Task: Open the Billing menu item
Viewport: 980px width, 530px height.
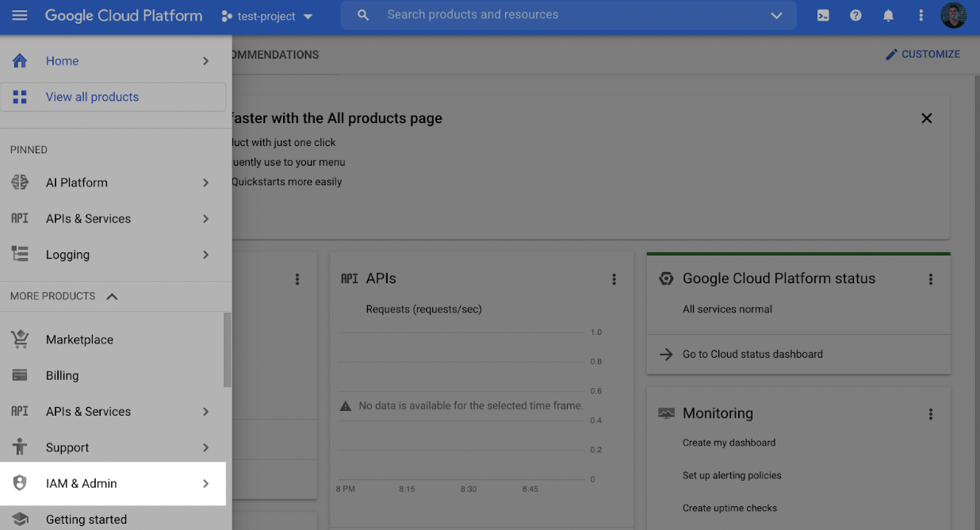Action: [x=113, y=376]
